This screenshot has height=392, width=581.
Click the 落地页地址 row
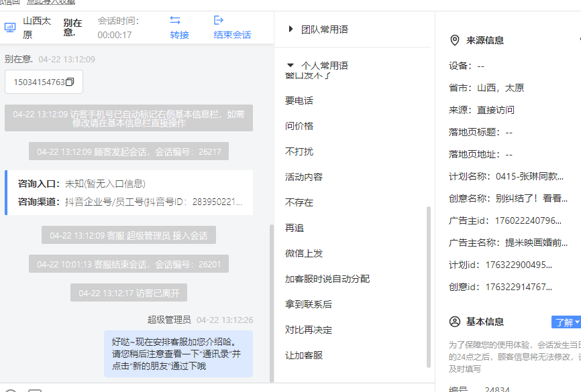(480, 154)
